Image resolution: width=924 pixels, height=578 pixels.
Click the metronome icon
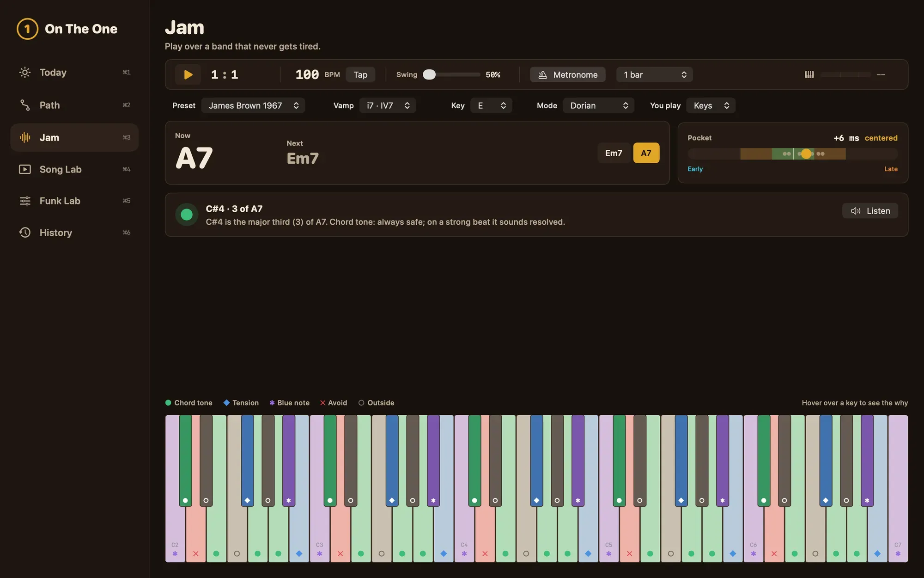tap(543, 74)
